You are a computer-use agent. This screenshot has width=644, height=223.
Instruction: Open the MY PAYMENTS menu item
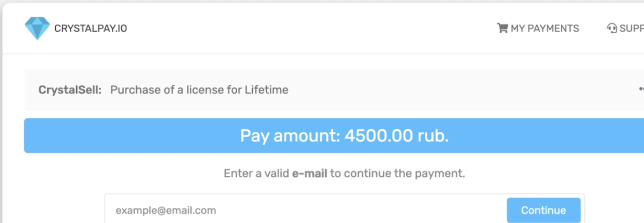tap(538, 28)
